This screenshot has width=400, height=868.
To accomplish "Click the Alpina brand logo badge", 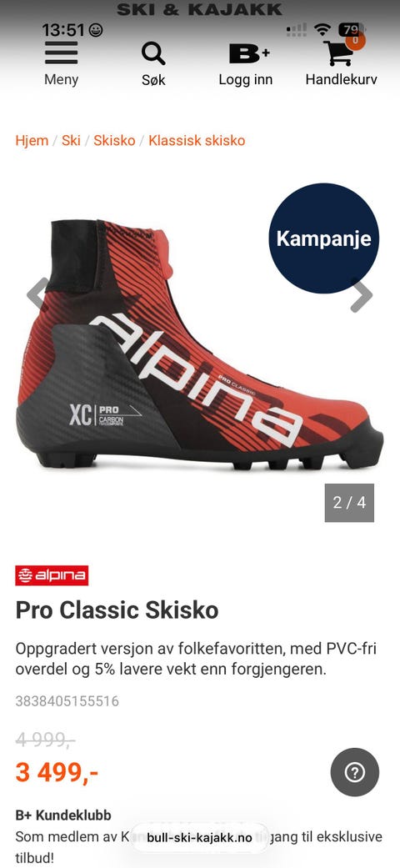I will tap(52, 575).
